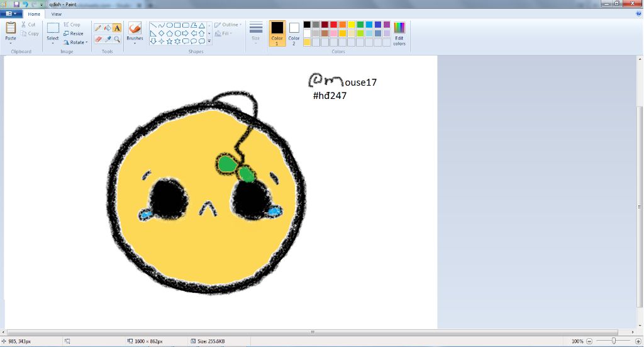The image size is (644, 347).
Task: Open the Paste dropdown arrow
Action: (x=11, y=43)
